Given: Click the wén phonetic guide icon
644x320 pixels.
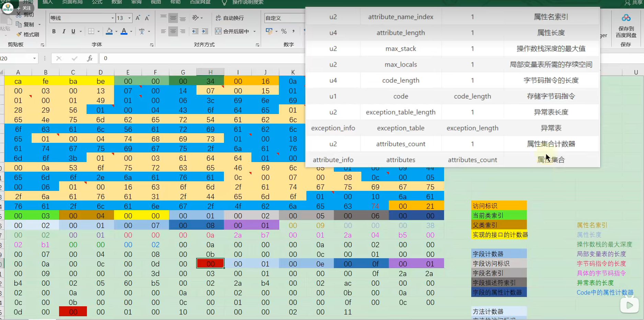Looking at the screenshot, I should [142, 31].
